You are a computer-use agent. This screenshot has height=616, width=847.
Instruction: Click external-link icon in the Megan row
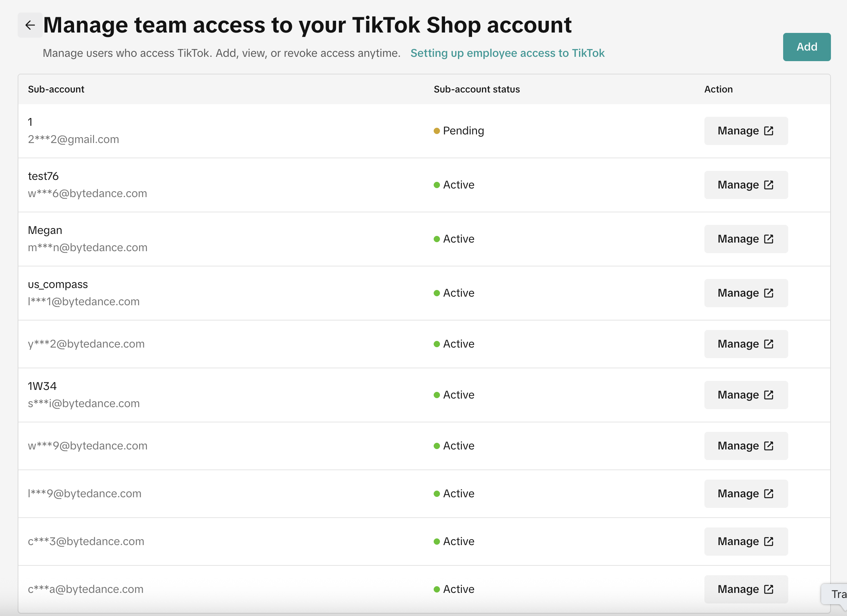769,239
